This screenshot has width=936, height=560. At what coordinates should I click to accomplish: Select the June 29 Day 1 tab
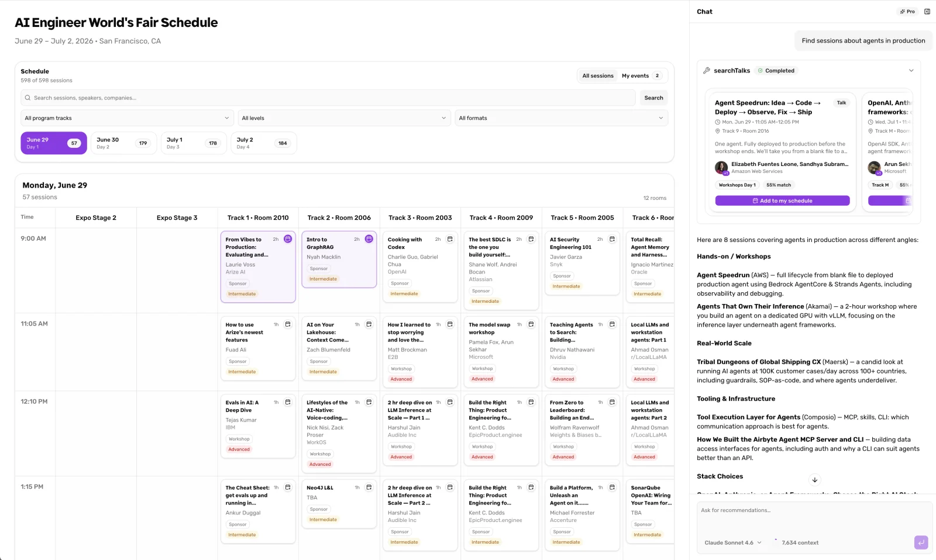(54, 143)
